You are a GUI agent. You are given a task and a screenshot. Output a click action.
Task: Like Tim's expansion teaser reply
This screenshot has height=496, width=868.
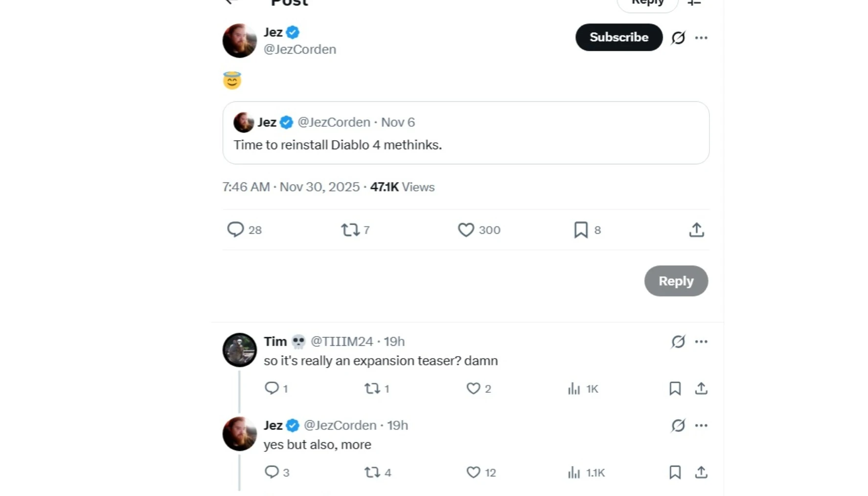pyautogui.click(x=473, y=388)
